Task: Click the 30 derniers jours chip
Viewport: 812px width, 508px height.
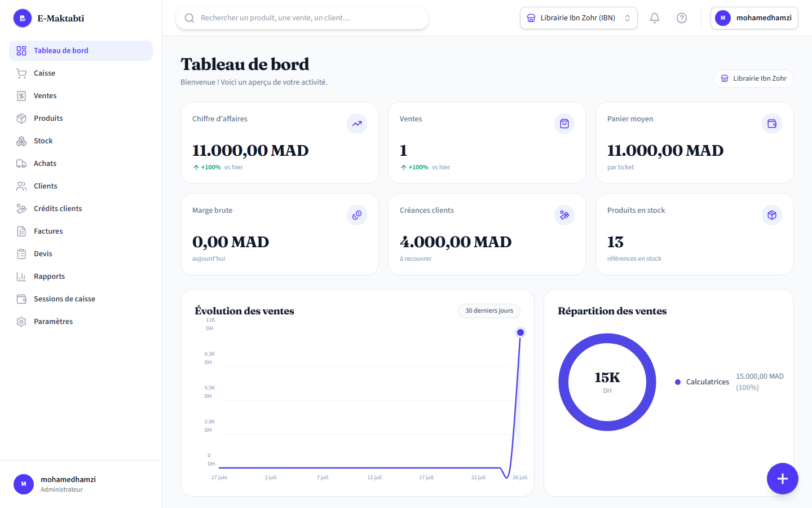Action: point(489,311)
